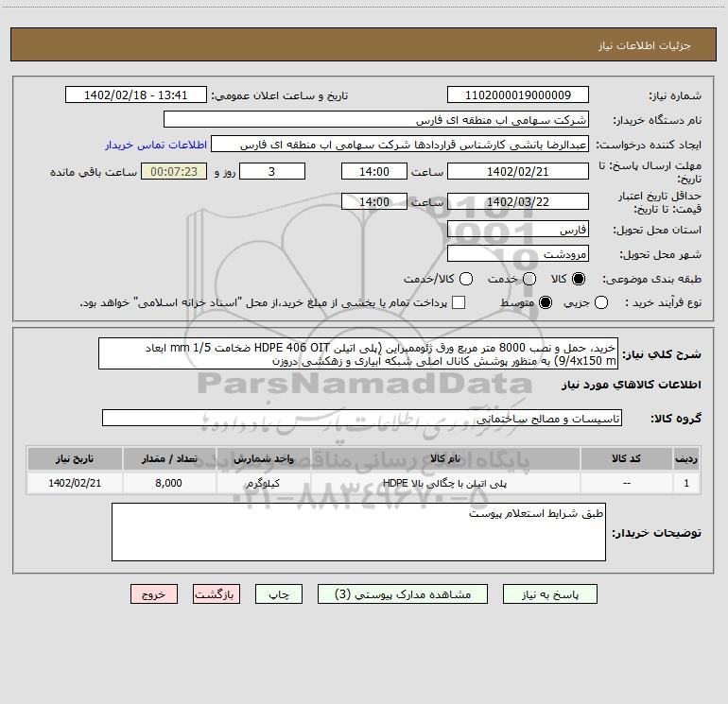Click the quantity cell 8,000

click(169, 483)
